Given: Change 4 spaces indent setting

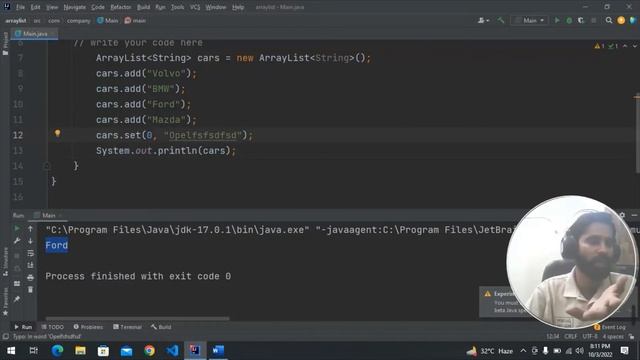Looking at the screenshot, I should coord(613,336).
